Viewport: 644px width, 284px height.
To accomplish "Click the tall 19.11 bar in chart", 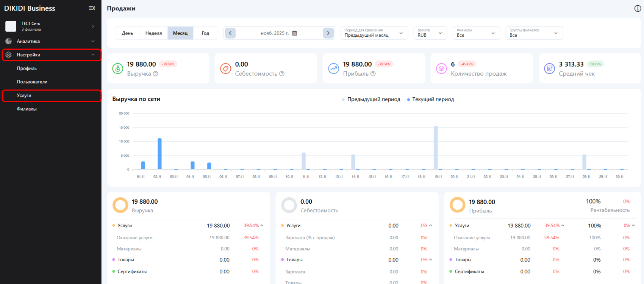I will click(x=436, y=148).
